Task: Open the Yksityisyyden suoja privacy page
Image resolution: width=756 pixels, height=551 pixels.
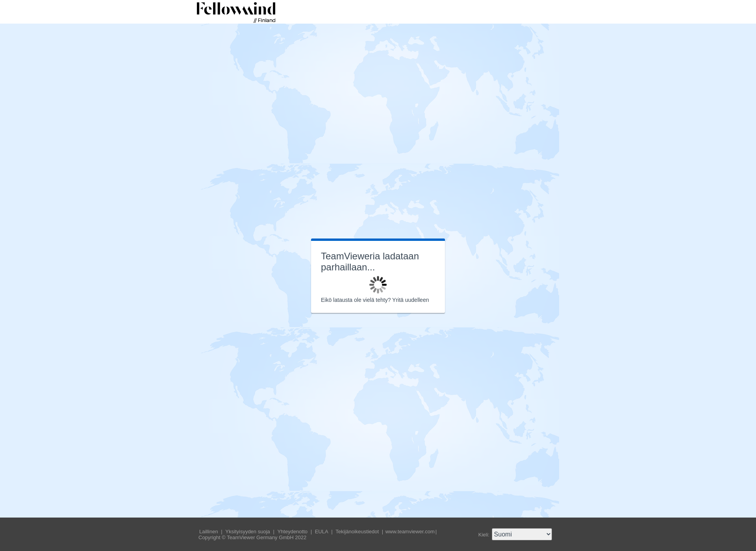Action: pyautogui.click(x=248, y=532)
